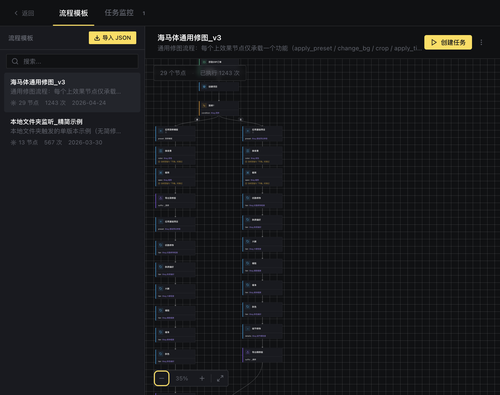
Task: Click the node icon beside 13 节点
Action: [x=13, y=143]
